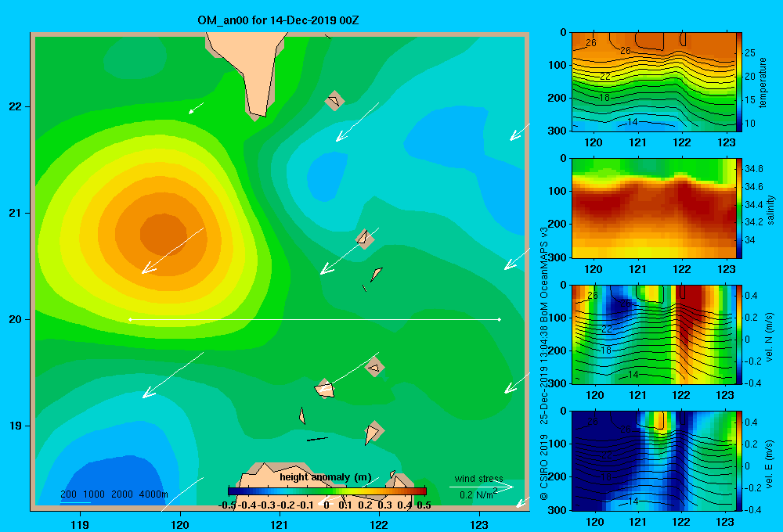
Task: Click the 'vel. N (m/s)' axis label
Action: point(770,337)
